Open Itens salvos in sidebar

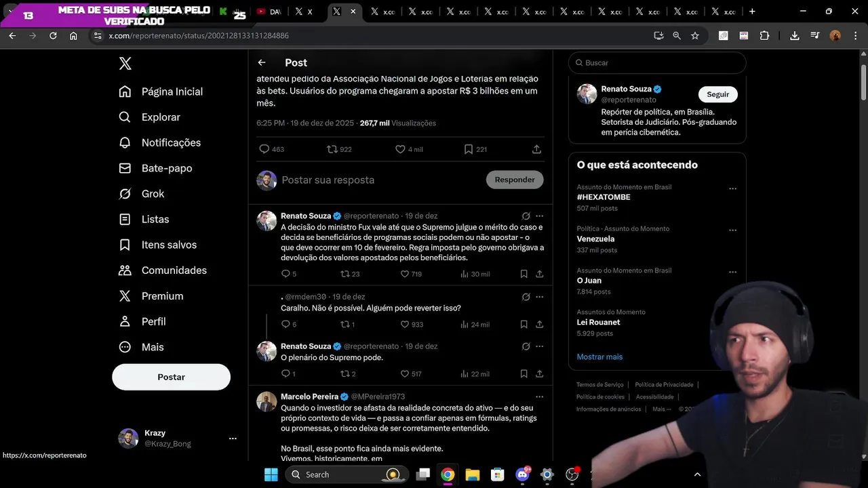point(158,245)
